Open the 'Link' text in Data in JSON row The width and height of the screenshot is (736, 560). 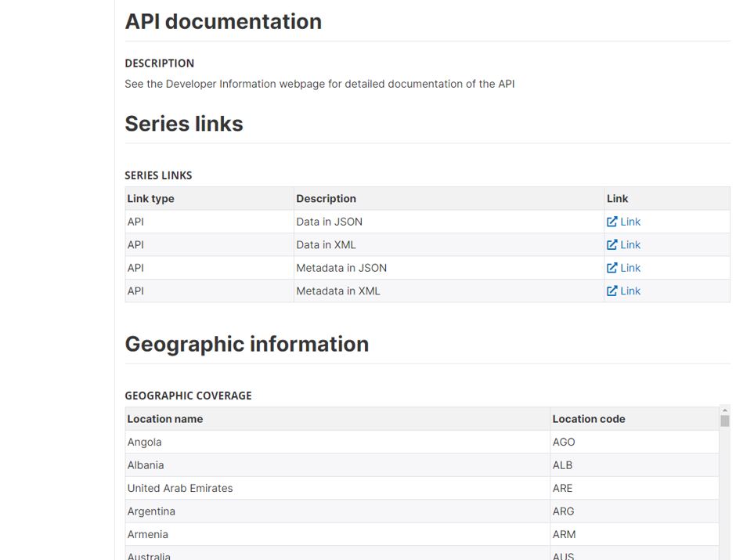pyautogui.click(x=630, y=222)
